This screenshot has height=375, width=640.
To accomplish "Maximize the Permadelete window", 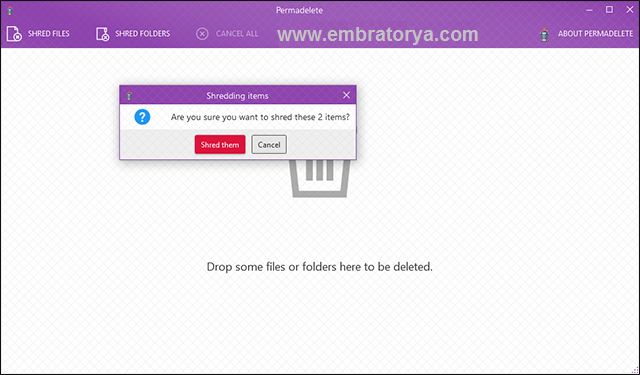I will [x=609, y=10].
